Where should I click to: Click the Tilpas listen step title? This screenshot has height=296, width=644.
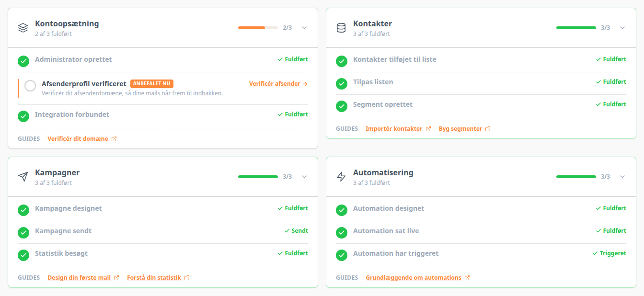(x=373, y=82)
